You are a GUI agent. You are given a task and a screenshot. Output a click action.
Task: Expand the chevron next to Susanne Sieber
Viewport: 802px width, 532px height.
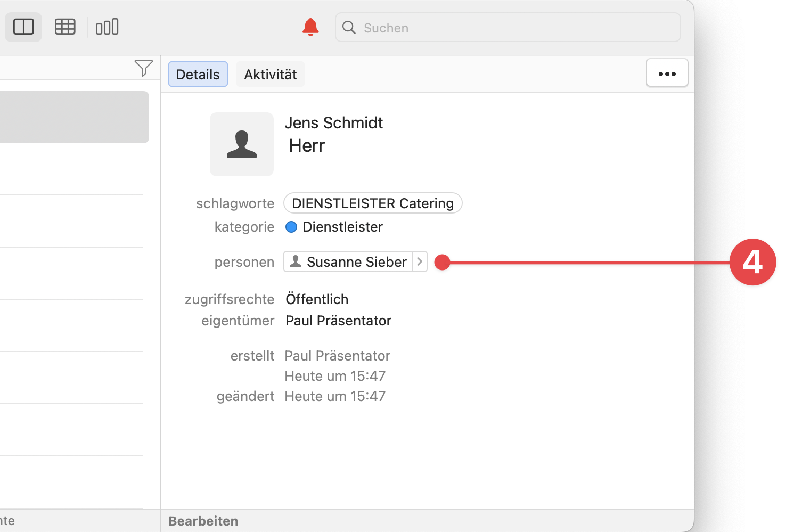pyautogui.click(x=420, y=261)
